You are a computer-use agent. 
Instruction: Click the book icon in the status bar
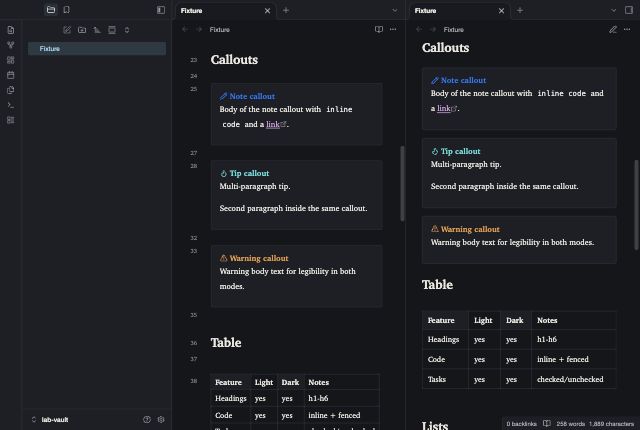click(x=547, y=423)
